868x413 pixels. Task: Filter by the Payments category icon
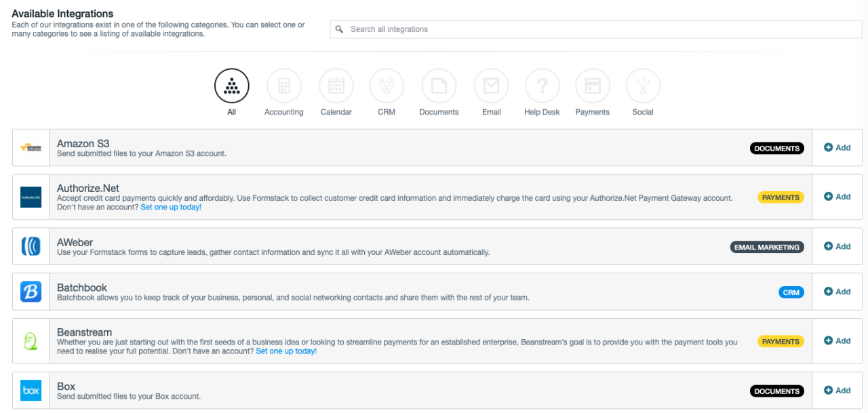(593, 86)
